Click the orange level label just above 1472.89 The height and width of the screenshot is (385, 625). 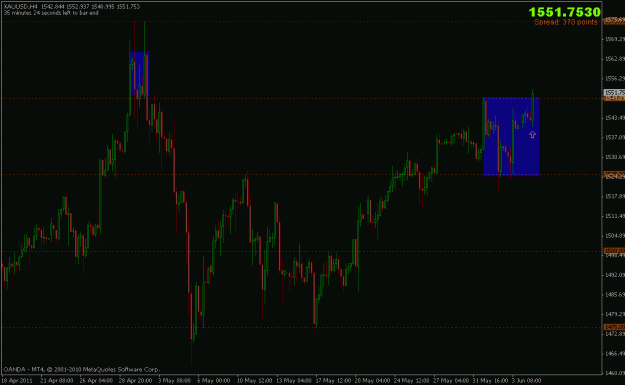(x=614, y=327)
